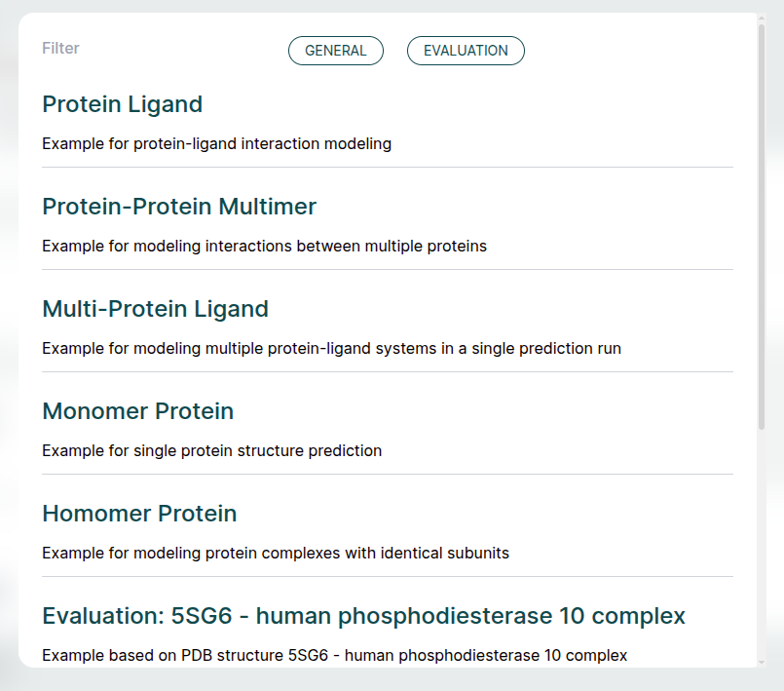Viewport: 784px width, 691px height.
Task: Toggle the EVALUATION filter chip
Action: tap(466, 51)
